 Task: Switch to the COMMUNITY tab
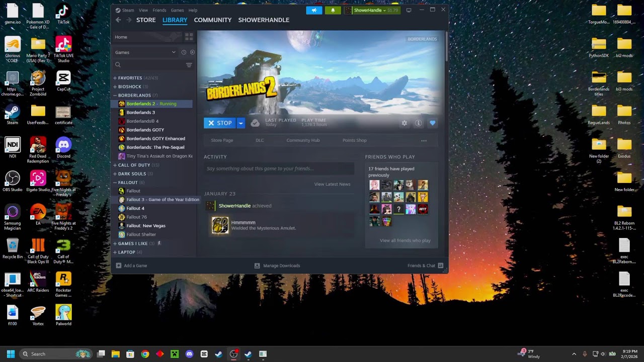213,20
